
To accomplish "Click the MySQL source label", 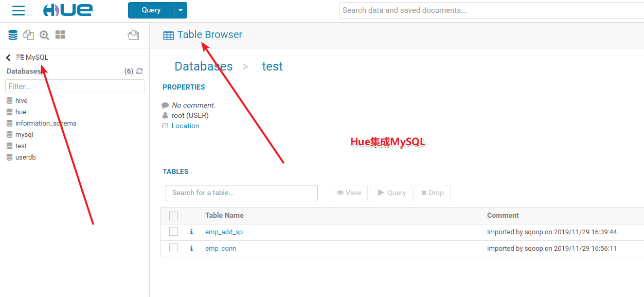I will [x=37, y=58].
